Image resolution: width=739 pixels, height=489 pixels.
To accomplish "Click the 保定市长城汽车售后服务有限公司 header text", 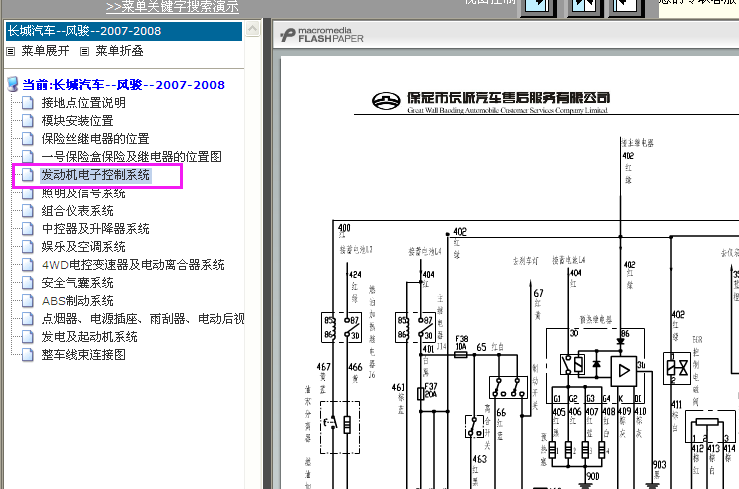I will (509, 98).
